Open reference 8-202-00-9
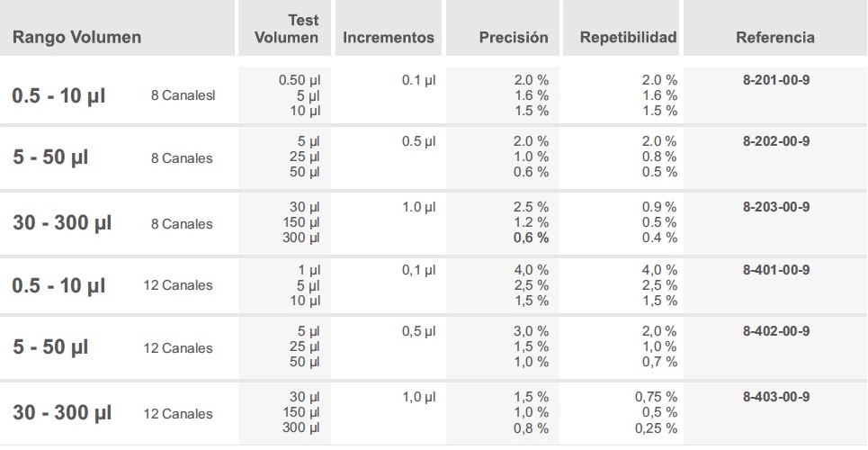 776,141
